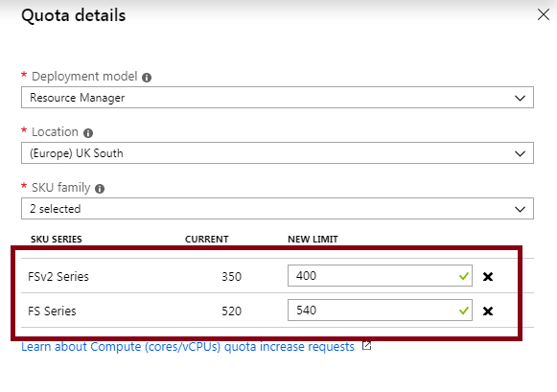Edit the FS Series new limit field
The image size is (557, 392).
[380, 310]
